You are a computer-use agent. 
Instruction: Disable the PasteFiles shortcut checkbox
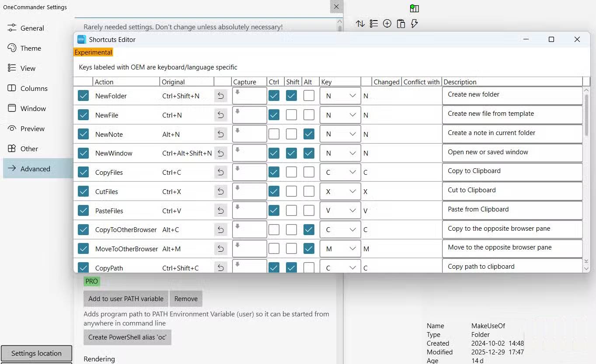[x=83, y=211]
